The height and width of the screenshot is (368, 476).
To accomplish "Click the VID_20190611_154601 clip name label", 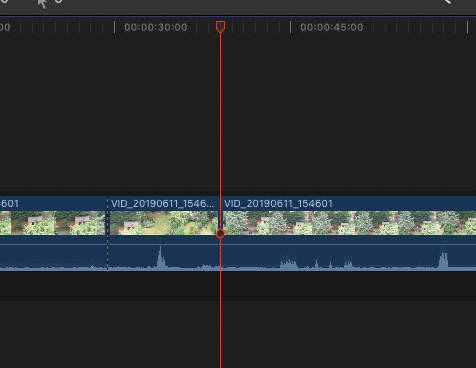I will 278,204.
